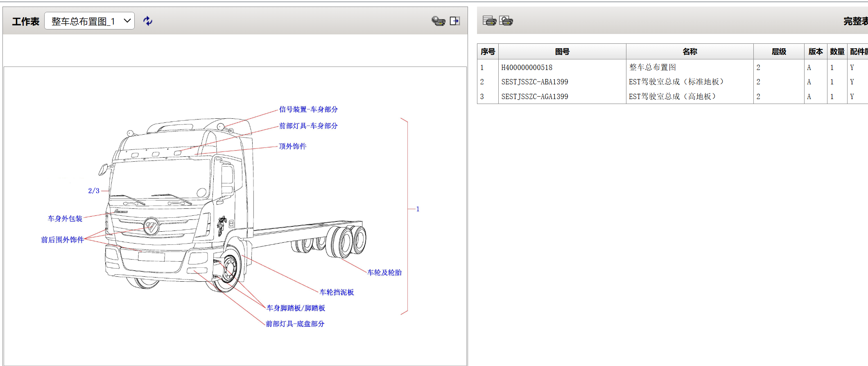The height and width of the screenshot is (366, 868).
Task: Print parts list with diagram image
Action: point(506,20)
